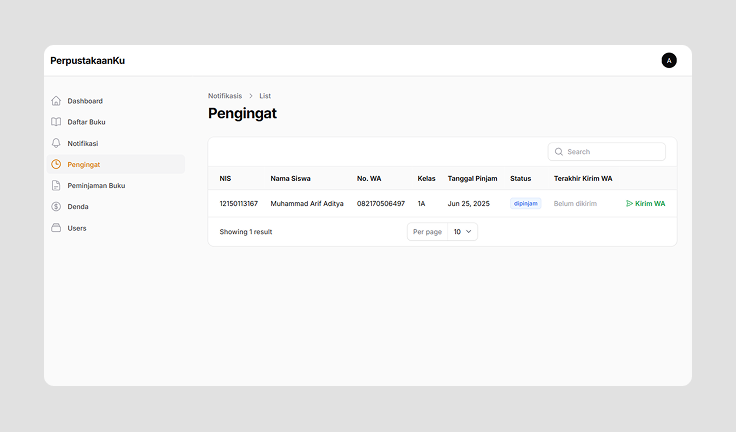This screenshot has width=736, height=432.
Task: Click the Notifikasi bell icon
Action: coord(56,143)
